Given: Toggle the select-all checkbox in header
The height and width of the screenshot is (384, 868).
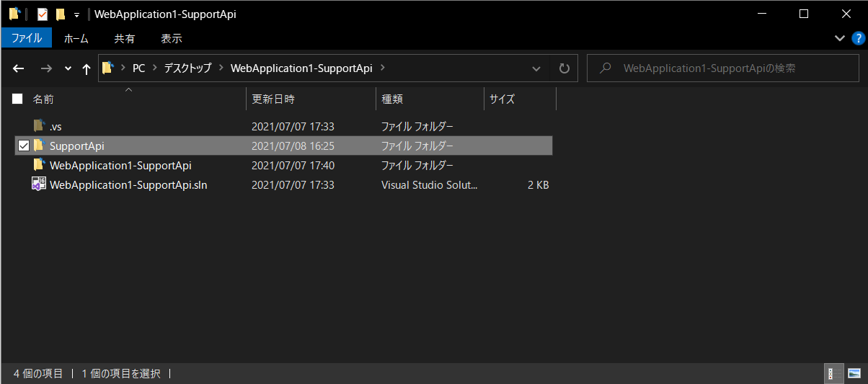Looking at the screenshot, I should point(17,99).
